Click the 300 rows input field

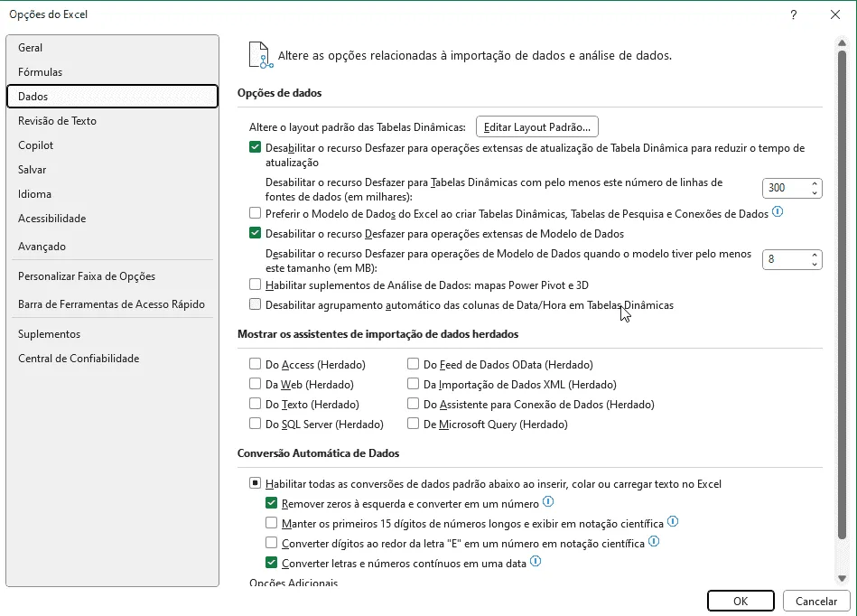click(x=786, y=188)
